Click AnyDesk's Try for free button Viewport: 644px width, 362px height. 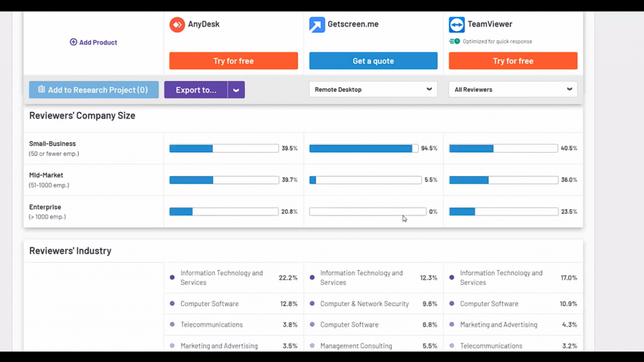233,61
